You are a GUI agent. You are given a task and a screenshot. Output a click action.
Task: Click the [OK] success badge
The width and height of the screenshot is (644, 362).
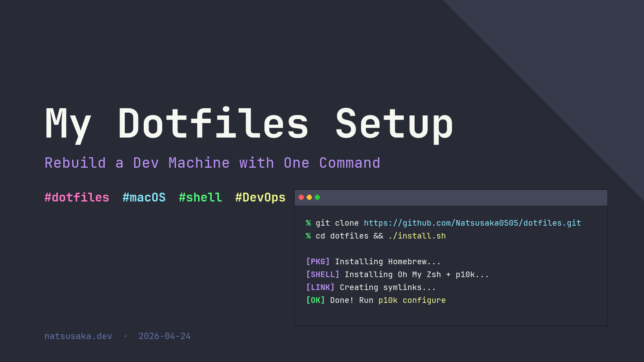tap(315, 300)
